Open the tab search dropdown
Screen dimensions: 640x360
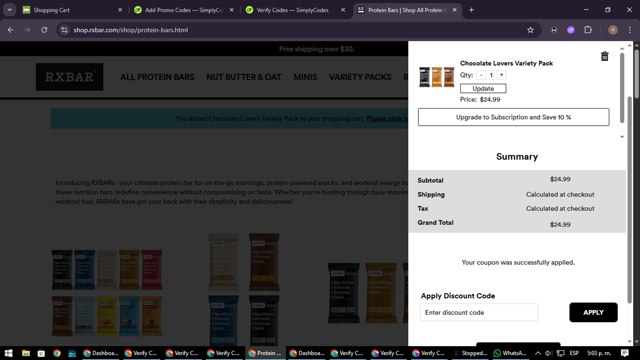[x=9, y=10]
